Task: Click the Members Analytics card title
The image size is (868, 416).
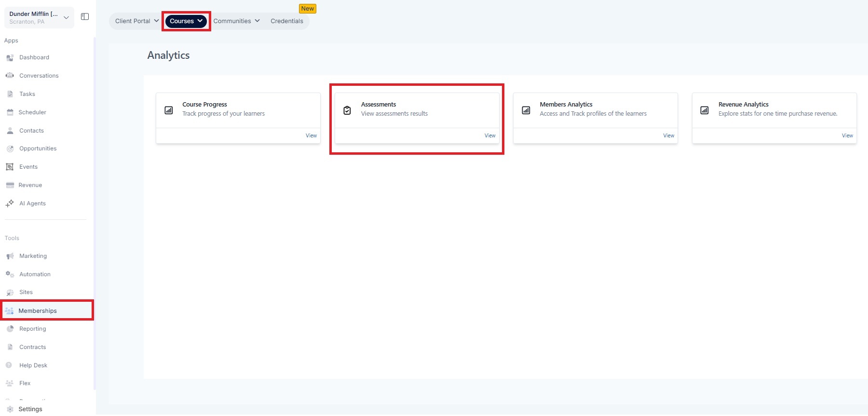Action: pyautogui.click(x=566, y=105)
